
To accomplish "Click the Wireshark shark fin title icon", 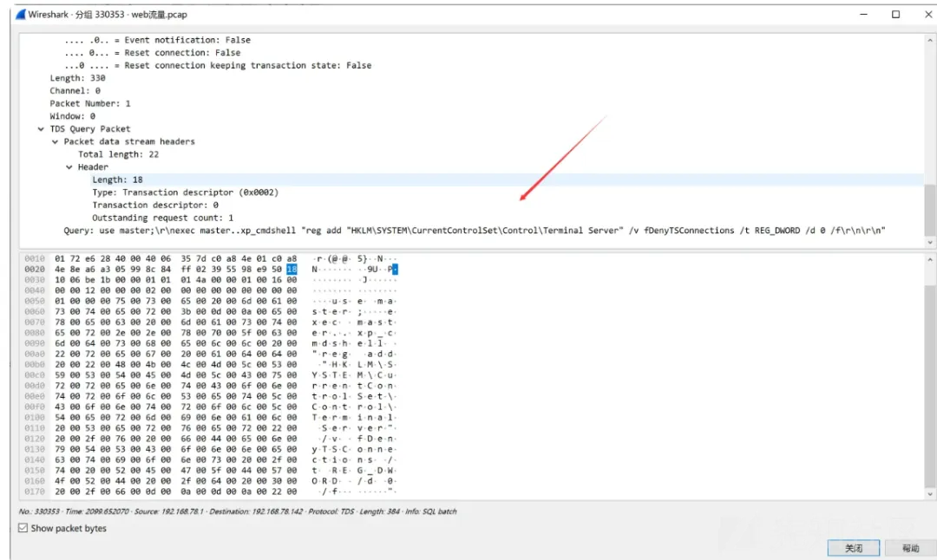I will click(21, 15).
